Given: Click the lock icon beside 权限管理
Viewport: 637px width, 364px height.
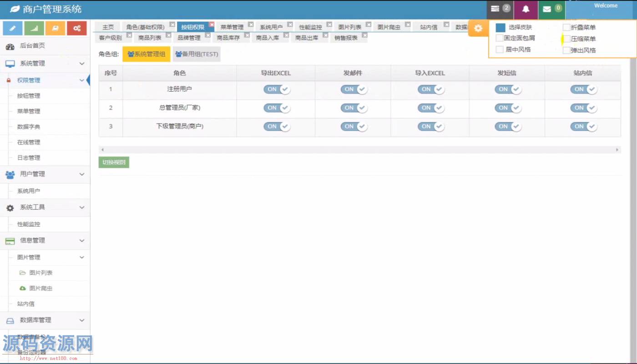Looking at the screenshot, I should (x=8, y=81).
